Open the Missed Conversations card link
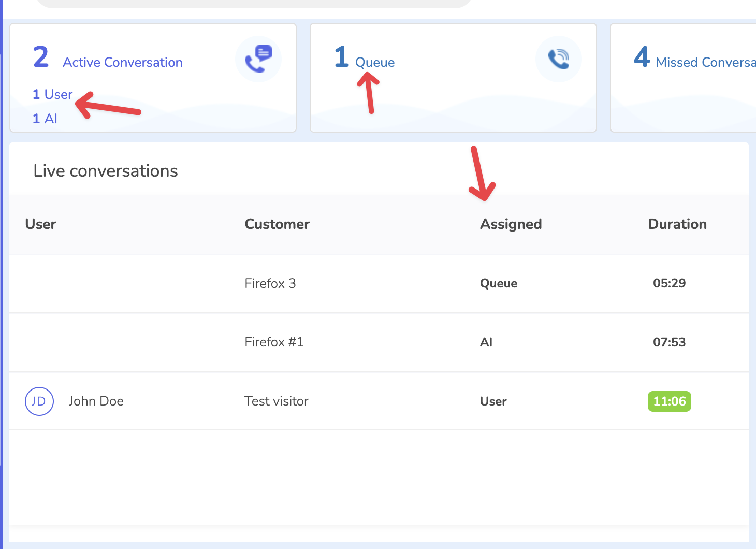756x549 pixels. 704,63
